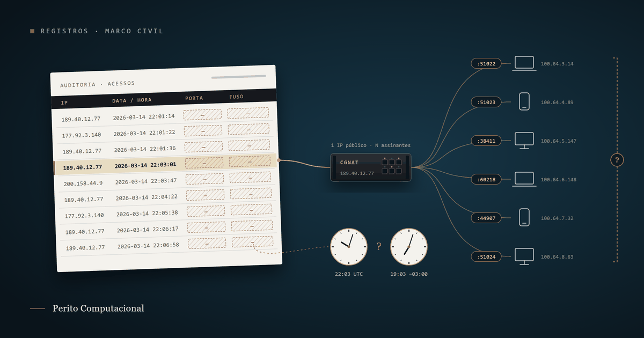Select the :60218 port badge
This screenshot has height=338, width=644.
(x=486, y=179)
